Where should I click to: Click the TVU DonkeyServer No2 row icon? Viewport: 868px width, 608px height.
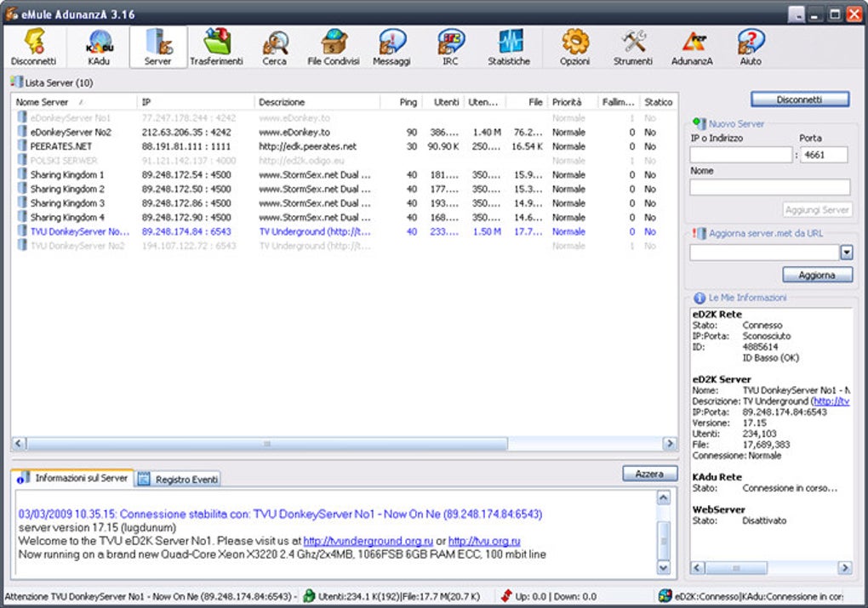[22, 245]
